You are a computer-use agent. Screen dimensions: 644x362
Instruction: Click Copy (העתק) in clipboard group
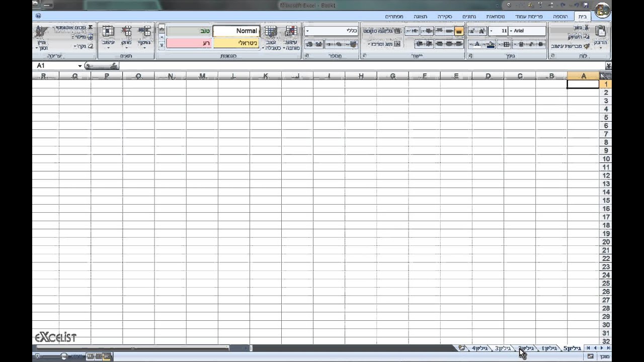click(x=579, y=37)
